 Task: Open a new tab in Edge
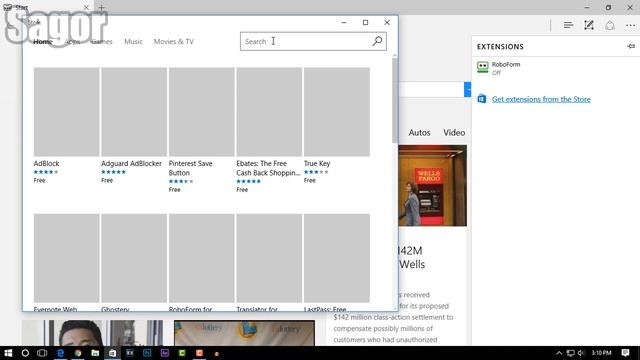pos(101,7)
